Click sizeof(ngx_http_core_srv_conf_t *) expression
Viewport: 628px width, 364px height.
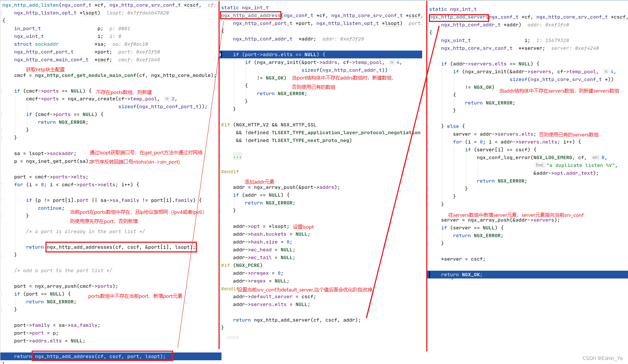[x=561, y=80]
